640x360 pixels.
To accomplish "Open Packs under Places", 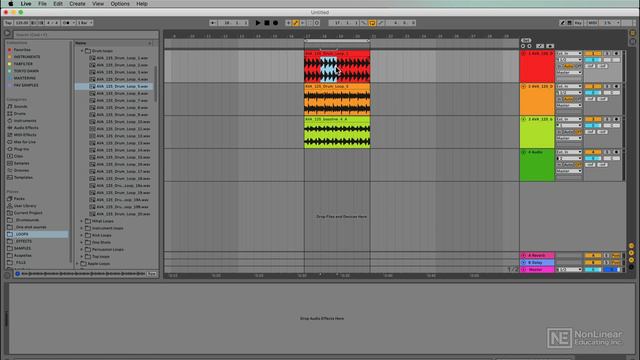I will click(x=19, y=199).
